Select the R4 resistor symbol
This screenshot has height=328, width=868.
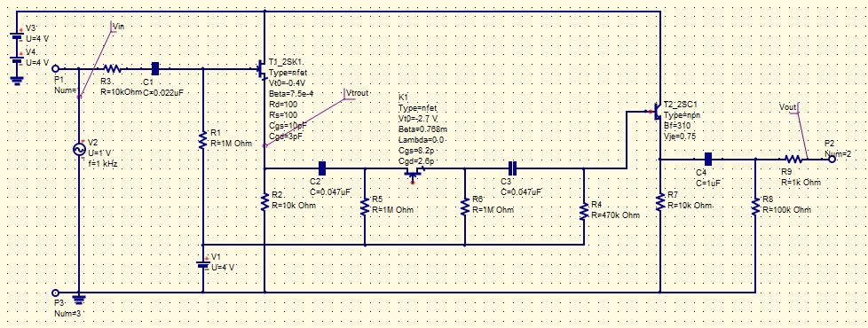584,211
